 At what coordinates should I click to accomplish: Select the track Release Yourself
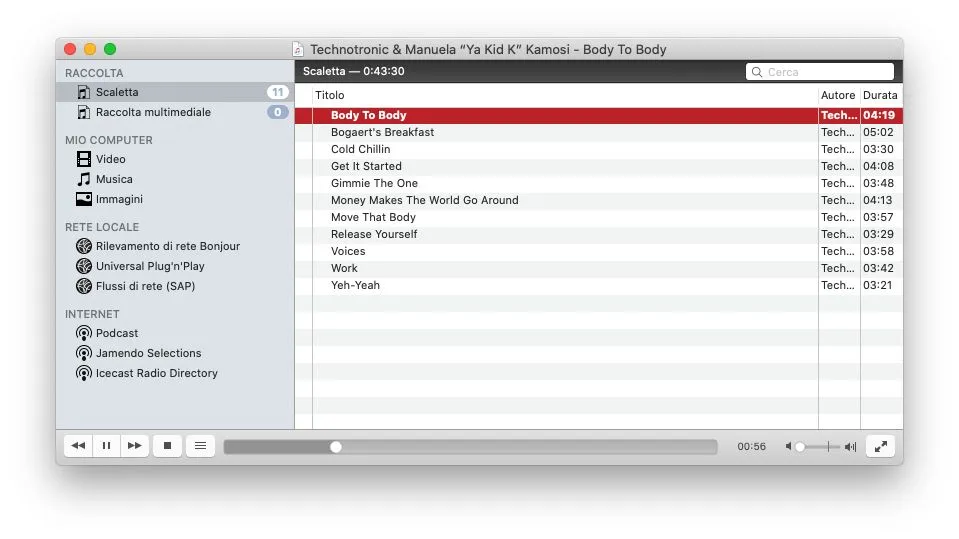click(x=599, y=234)
